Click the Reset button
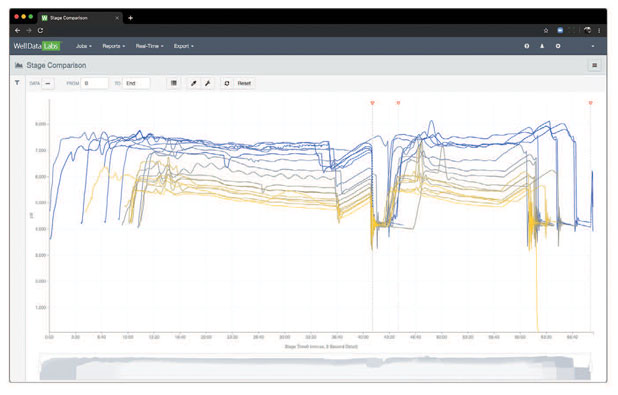The image size is (618, 395). tap(244, 83)
